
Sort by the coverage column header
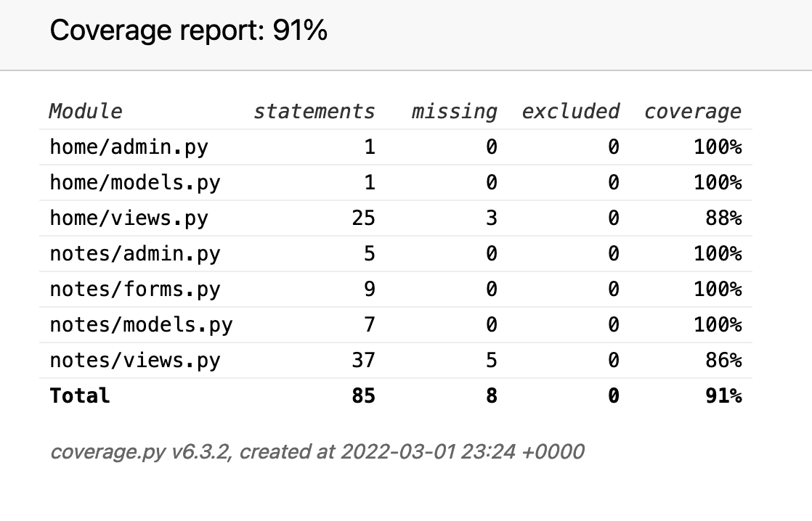tap(692, 111)
